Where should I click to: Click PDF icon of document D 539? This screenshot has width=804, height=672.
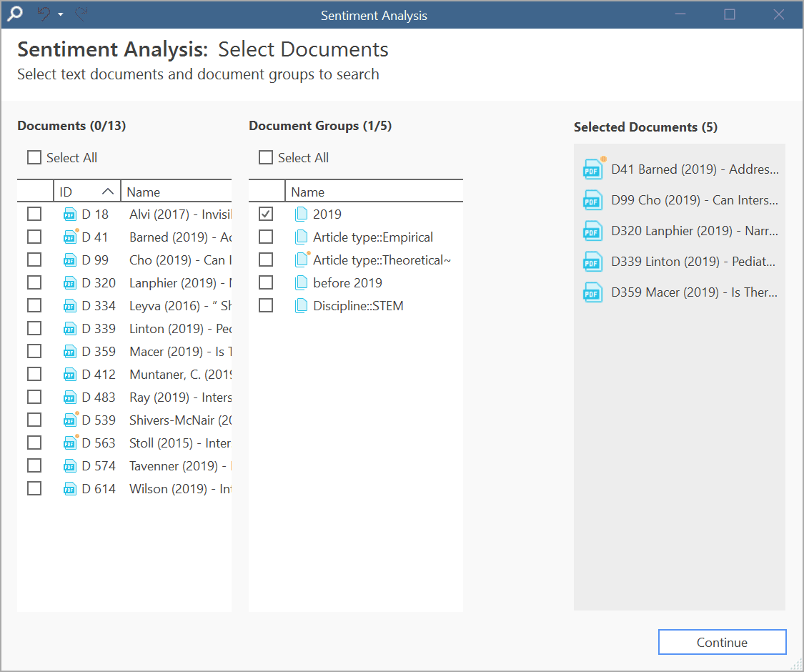70,420
